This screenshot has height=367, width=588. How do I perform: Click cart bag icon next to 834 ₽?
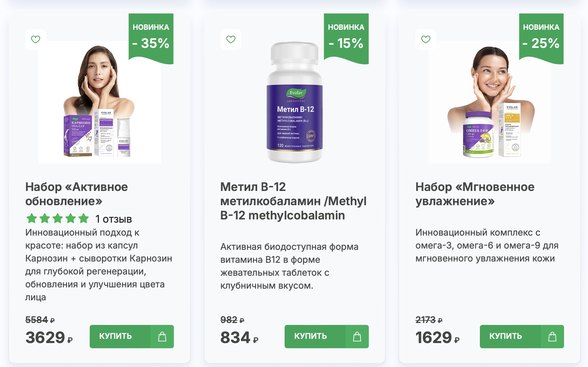357,337
